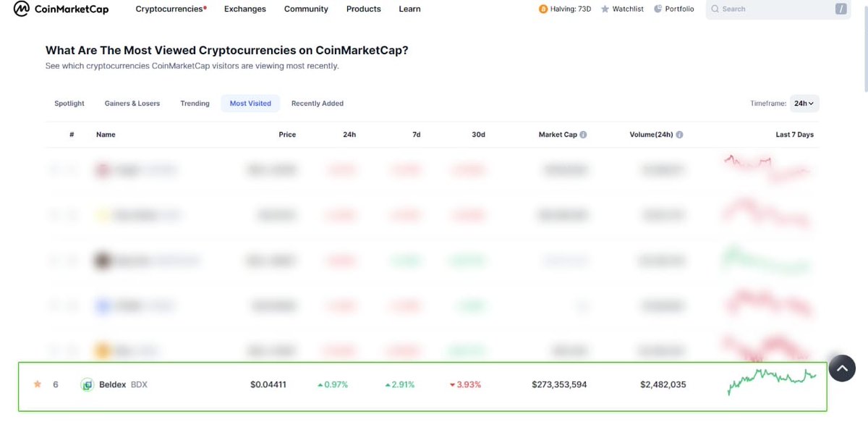
Task: Sort by the 30d column header
Action: (x=478, y=135)
